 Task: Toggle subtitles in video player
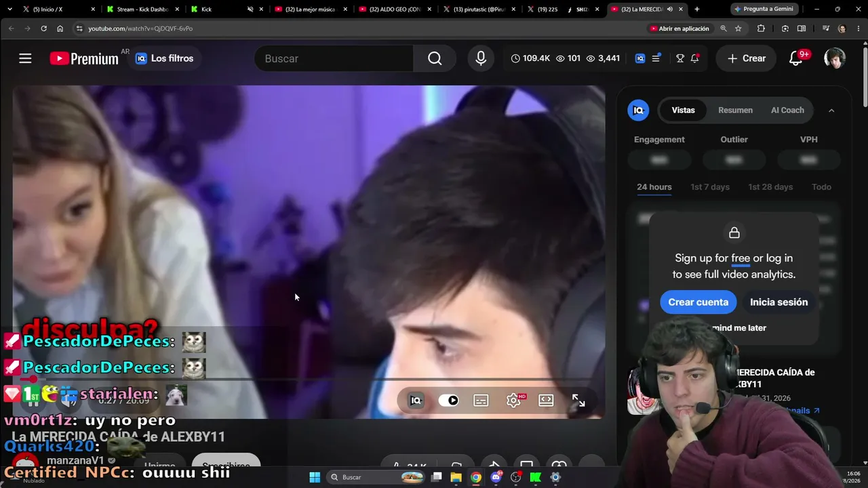click(x=481, y=401)
